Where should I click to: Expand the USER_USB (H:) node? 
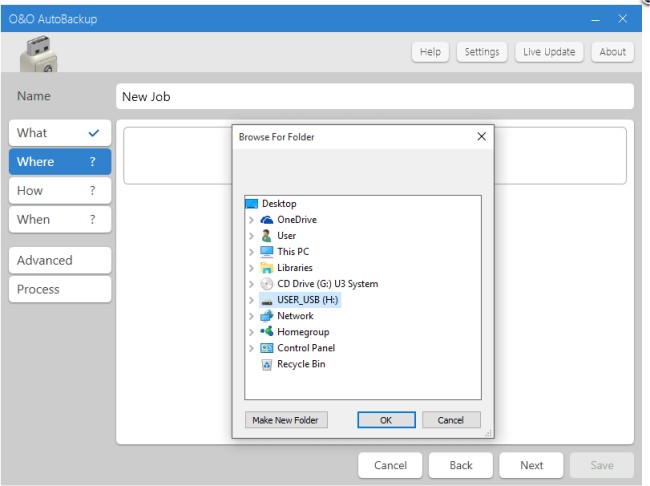click(251, 300)
